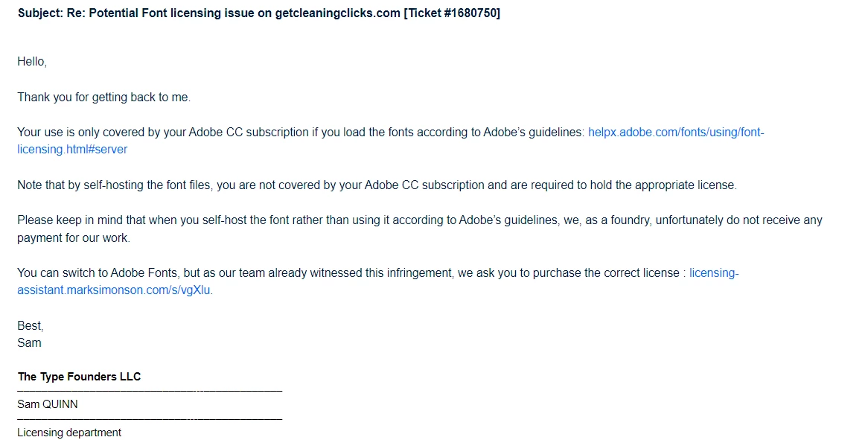
Task: Click the 'Please keep in mind' paragraph
Action: pos(420,229)
